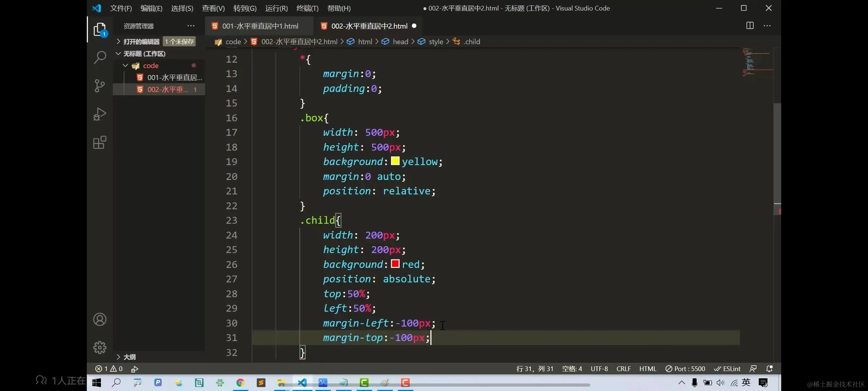Click the UTF-8 encoding button

599,369
